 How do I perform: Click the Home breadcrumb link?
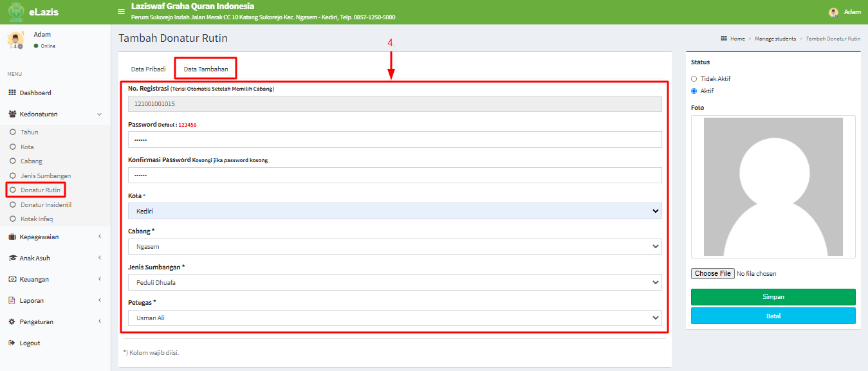point(737,39)
